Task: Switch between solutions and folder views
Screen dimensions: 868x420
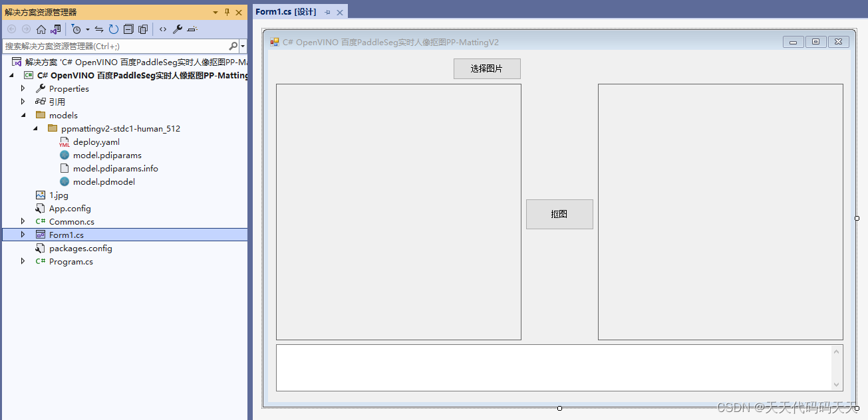Action: (x=56, y=29)
